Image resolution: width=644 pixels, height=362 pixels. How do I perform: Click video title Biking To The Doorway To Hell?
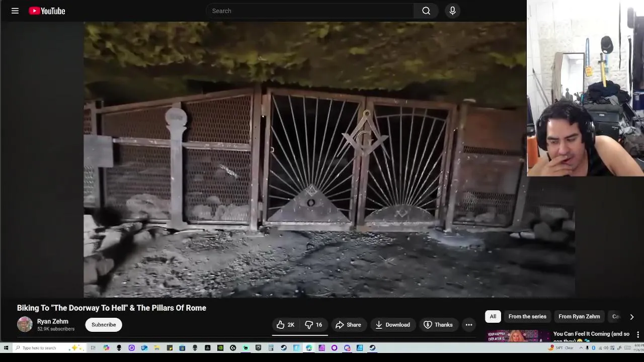pyautogui.click(x=112, y=308)
